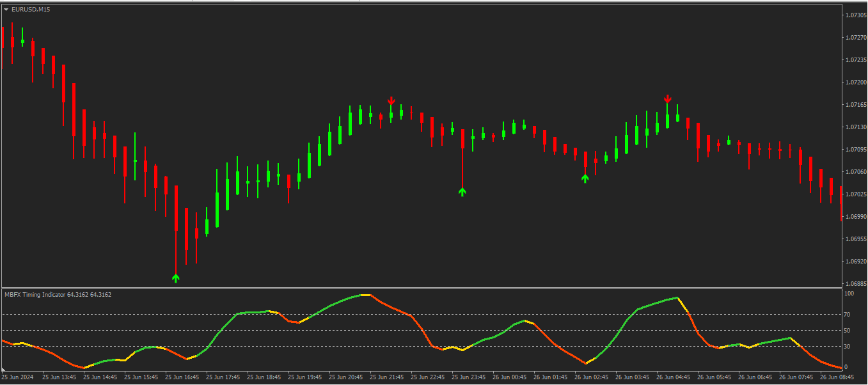Click the red sell arrow near 26 Jun 04:45
This screenshot has height=385, width=868.
667,98
